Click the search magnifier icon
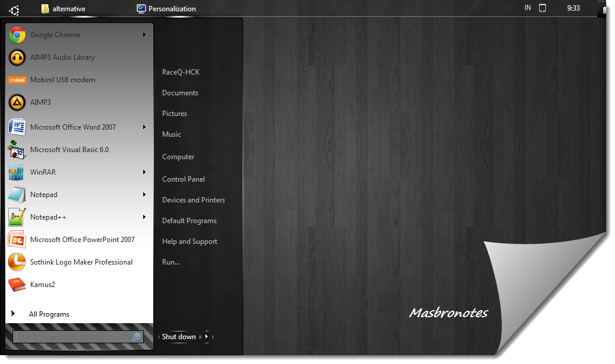615x364 pixels. tap(137, 336)
